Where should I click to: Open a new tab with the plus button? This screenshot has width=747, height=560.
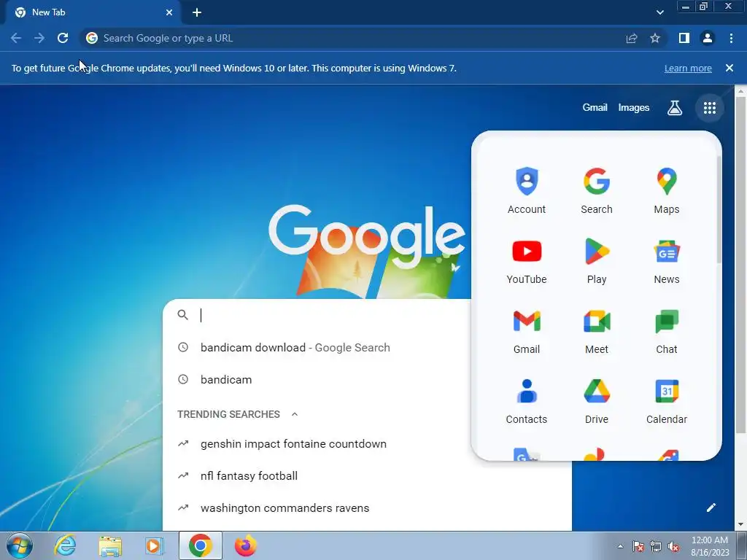coord(197,13)
